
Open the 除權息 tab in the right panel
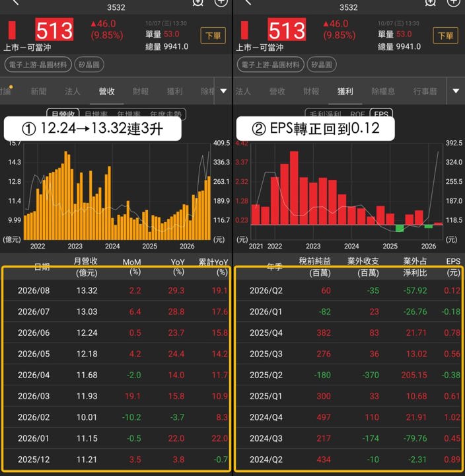tap(383, 91)
